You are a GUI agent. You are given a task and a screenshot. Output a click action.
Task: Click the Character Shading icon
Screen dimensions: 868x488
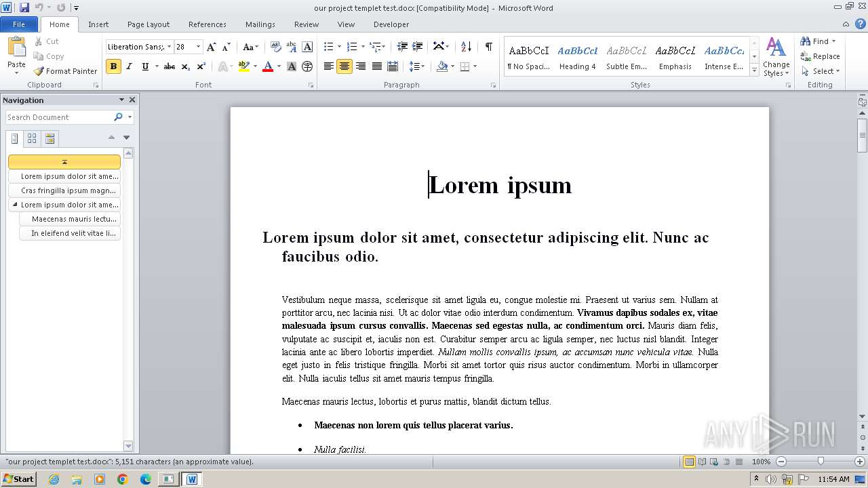[x=292, y=66]
